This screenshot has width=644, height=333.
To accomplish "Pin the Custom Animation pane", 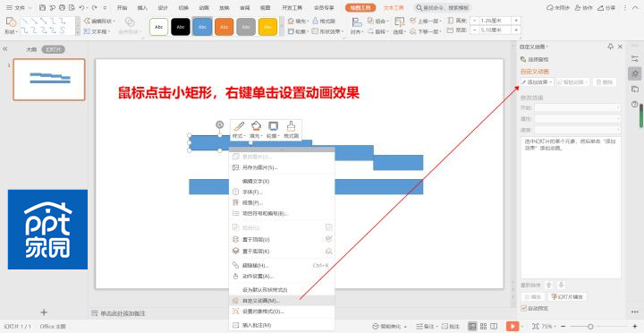I will [x=610, y=47].
